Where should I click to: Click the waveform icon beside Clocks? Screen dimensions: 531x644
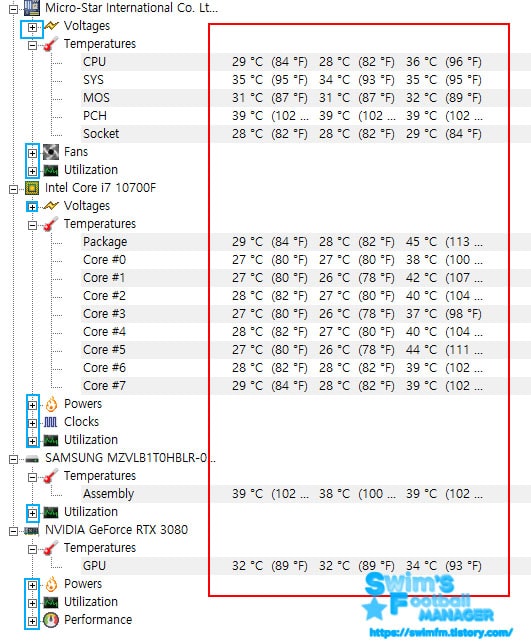(51, 422)
